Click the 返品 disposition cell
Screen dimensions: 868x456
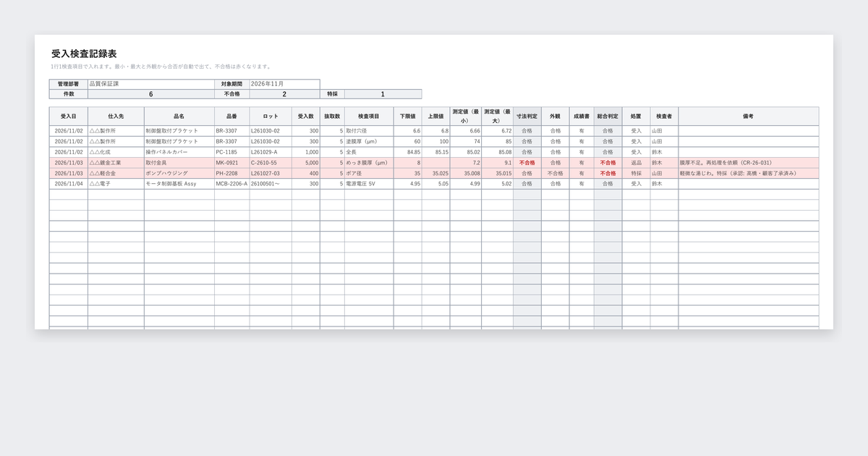pos(636,163)
